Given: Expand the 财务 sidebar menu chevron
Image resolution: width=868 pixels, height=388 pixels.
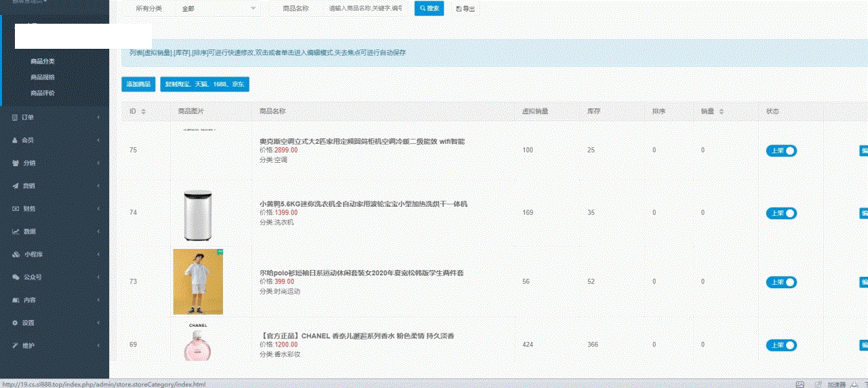Looking at the screenshot, I should point(98,209).
